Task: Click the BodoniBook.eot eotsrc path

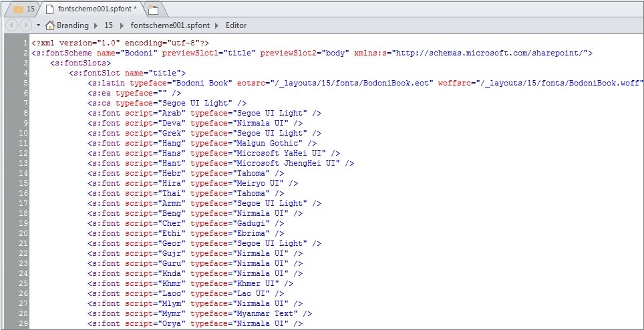Action: click(x=352, y=83)
